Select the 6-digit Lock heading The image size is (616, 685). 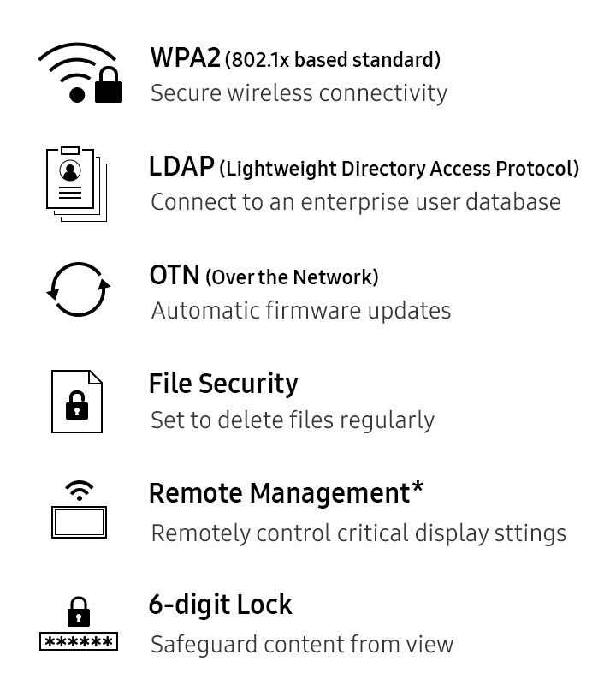coord(221,605)
